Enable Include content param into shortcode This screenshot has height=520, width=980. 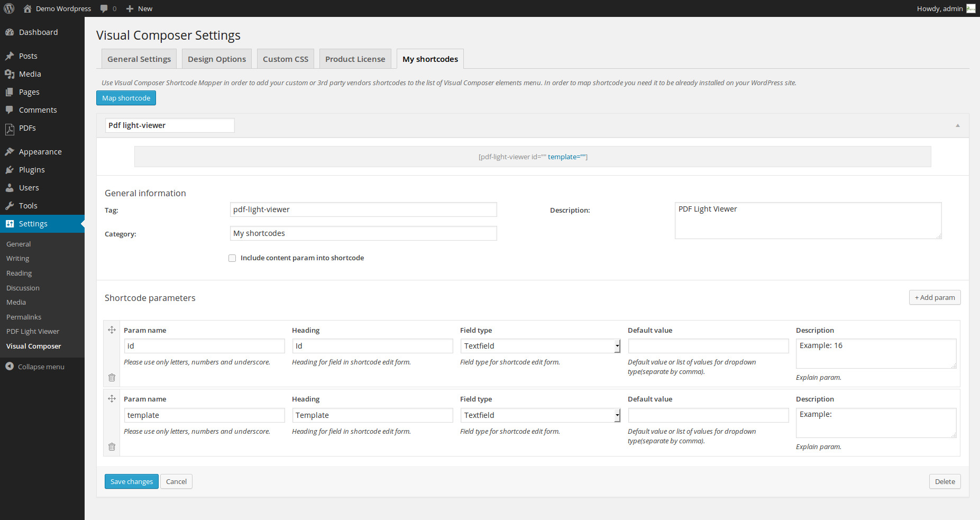(232, 258)
